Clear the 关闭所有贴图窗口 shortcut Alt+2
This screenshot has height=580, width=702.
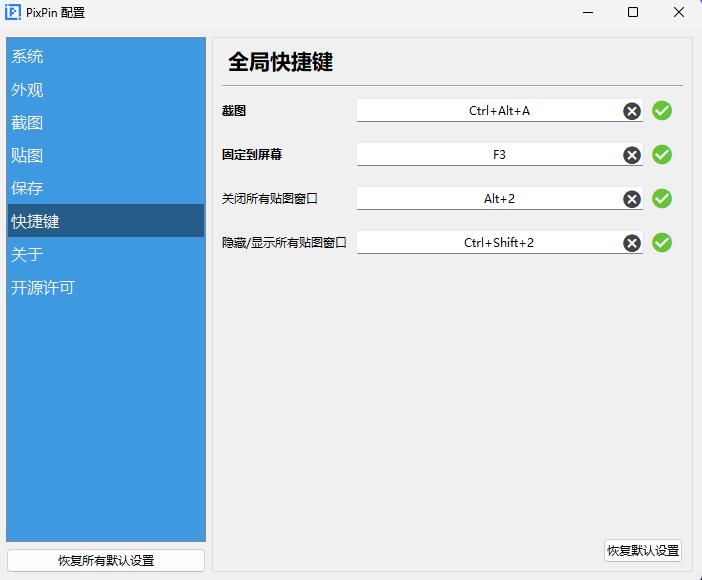632,199
